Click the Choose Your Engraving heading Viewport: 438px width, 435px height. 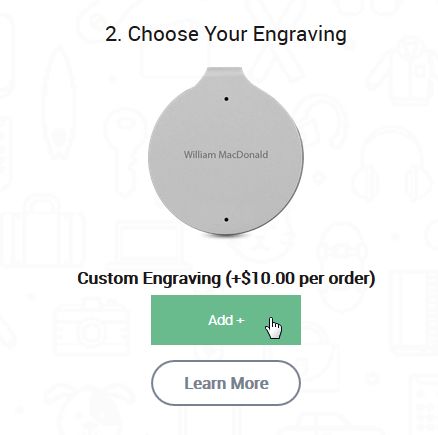tap(226, 34)
